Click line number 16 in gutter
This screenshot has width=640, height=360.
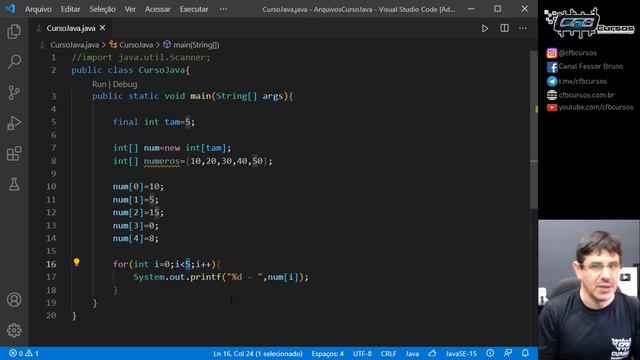pos(51,264)
